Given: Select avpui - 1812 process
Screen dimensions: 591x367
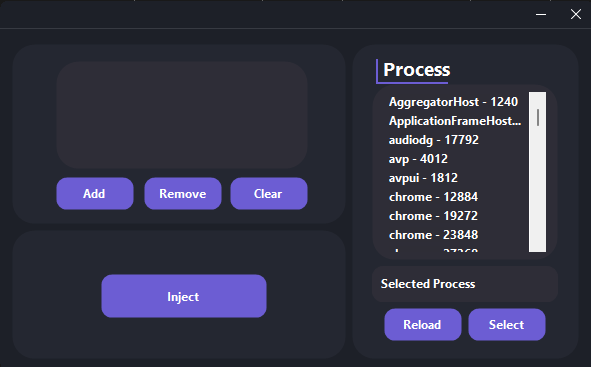Looking at the screenshot, I should [423, 177].
